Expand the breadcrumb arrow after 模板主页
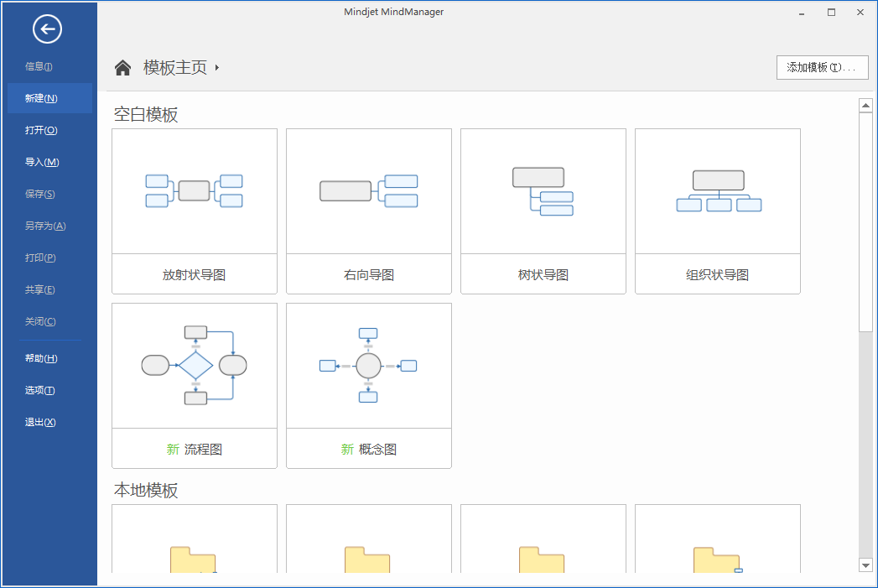Screen dimensions: 878x588 click(x=217, y=68)
